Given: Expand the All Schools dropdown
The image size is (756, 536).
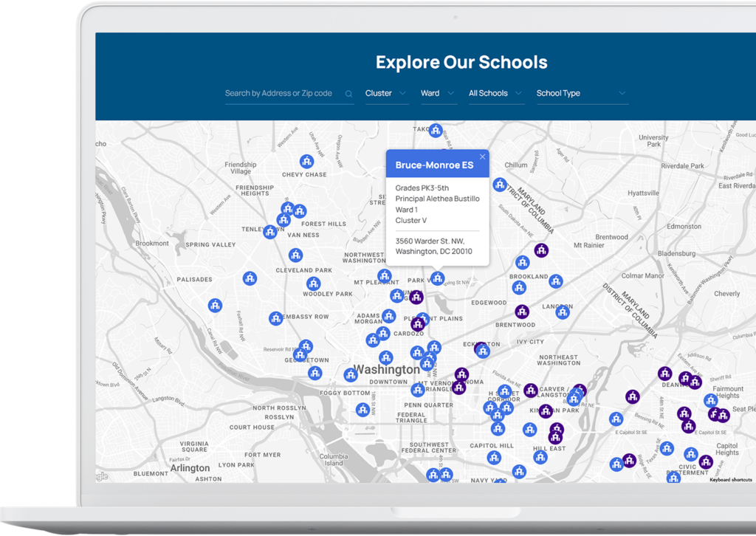Looking at the screenshot, I should pyautogui.click(x=496, y=94).
